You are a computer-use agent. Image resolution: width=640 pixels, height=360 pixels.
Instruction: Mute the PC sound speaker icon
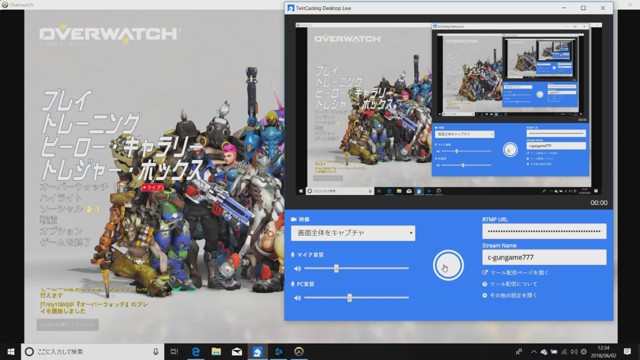(x=298, y=298)
